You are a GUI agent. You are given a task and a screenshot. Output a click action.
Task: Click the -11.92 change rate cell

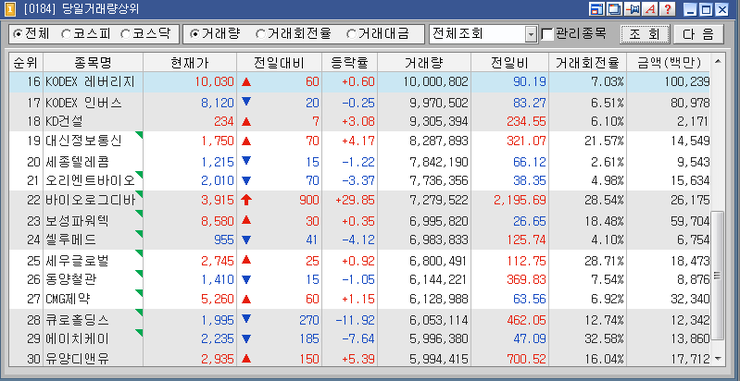[x=355, y=320]
